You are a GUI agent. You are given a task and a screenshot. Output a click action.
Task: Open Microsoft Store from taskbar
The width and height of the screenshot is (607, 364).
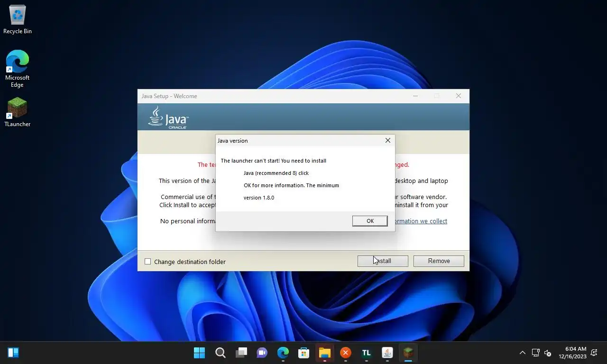pyautogui.click(x=304, y=353)
